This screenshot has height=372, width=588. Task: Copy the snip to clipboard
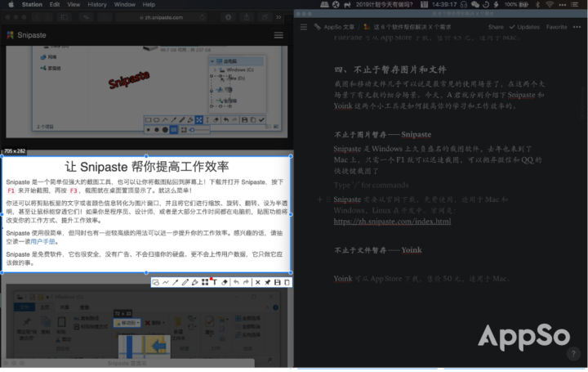click(287, 282)
